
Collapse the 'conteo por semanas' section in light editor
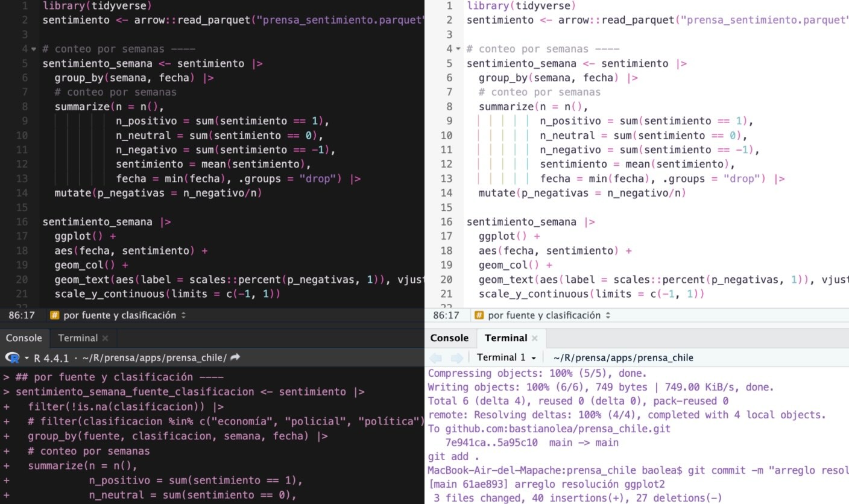(458, 49)
